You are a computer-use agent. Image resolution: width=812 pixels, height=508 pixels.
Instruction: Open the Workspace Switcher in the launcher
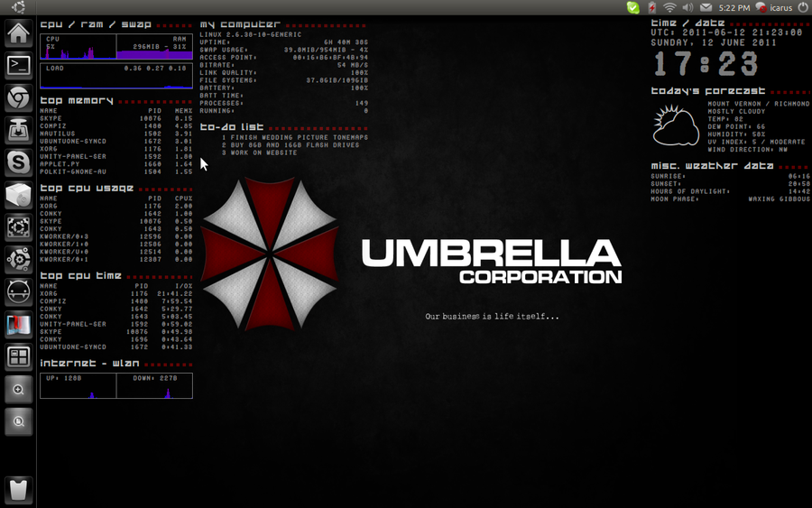(x=18, y=357)
